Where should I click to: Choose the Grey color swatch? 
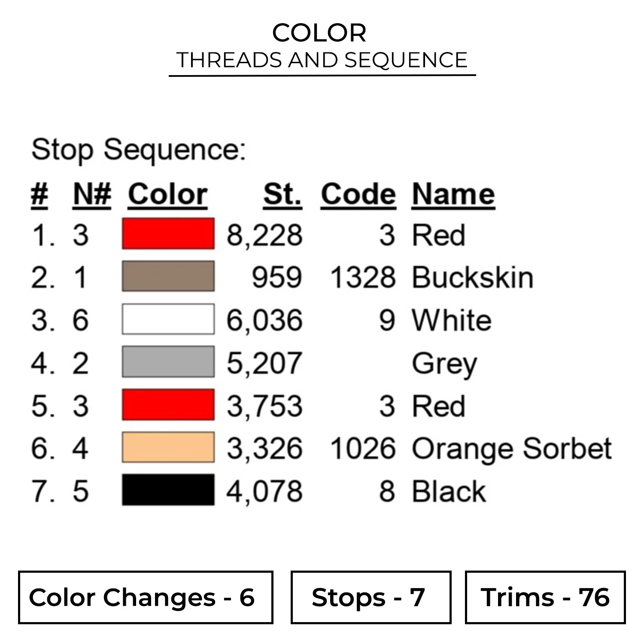tap(168, 361)
